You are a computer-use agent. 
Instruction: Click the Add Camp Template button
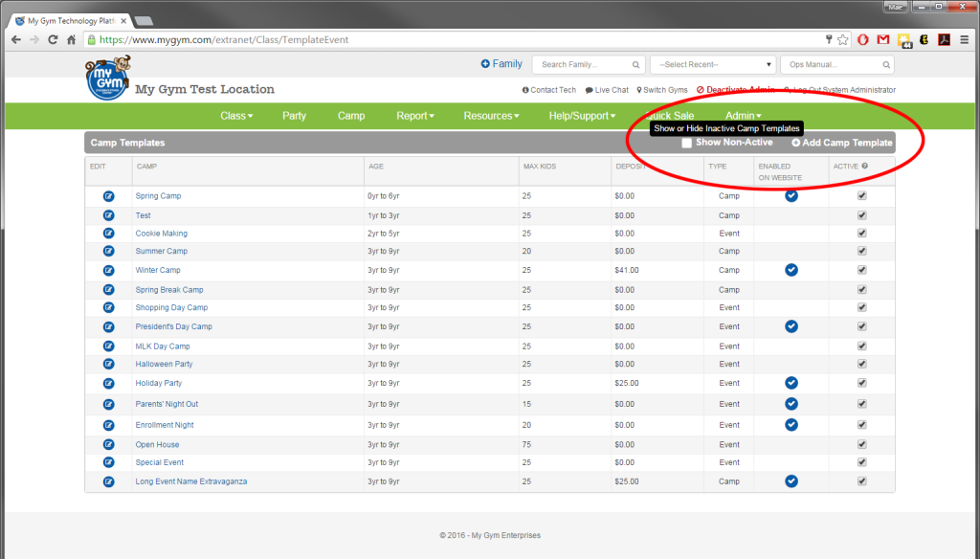[841, 144]
